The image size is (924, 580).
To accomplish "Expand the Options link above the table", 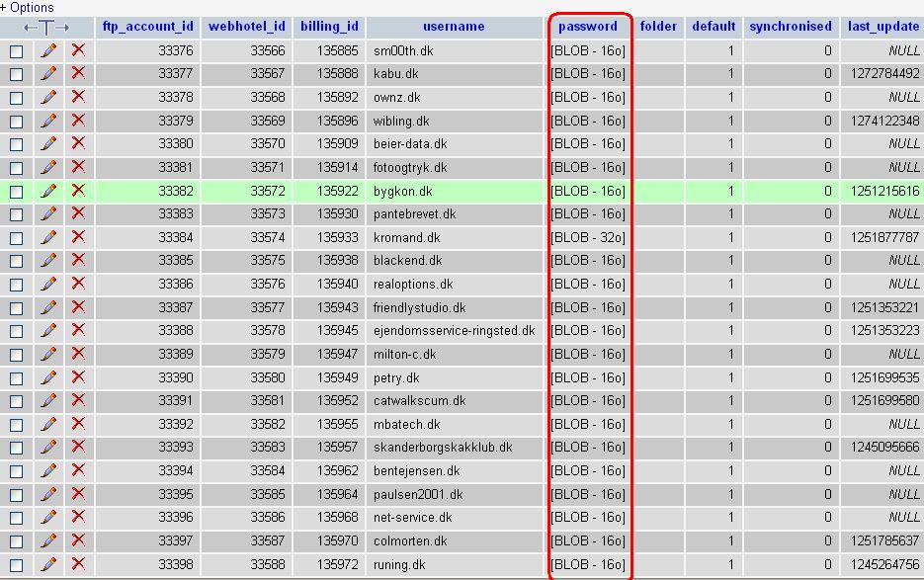I will [x=28, y=8].
